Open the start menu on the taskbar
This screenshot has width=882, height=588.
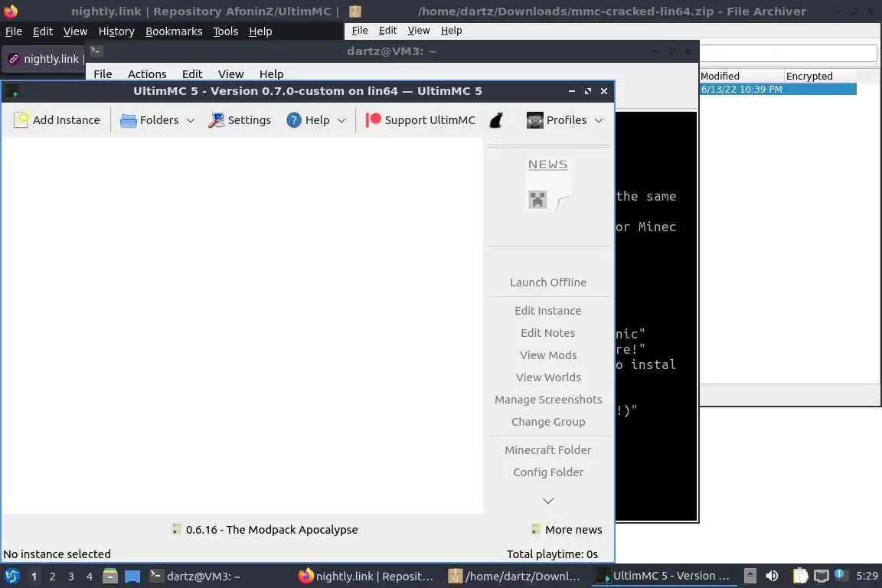[x=11, y=577]
